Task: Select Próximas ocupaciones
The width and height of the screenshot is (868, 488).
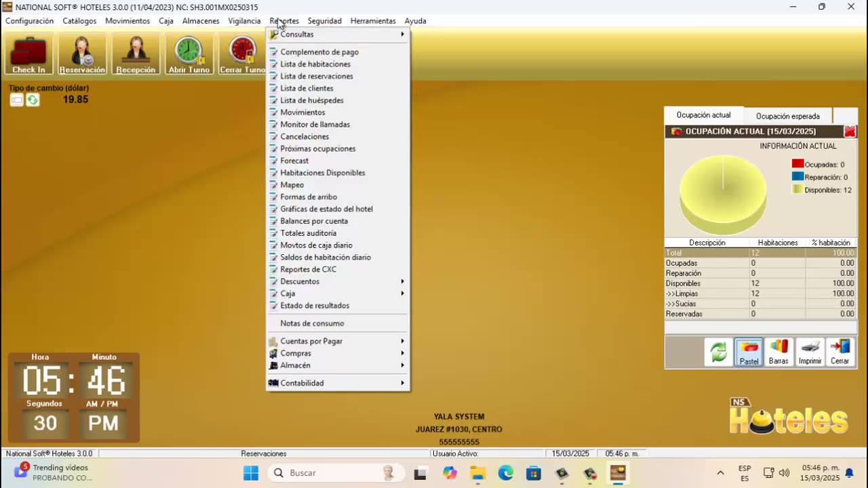Action: (x=337, y=149)
